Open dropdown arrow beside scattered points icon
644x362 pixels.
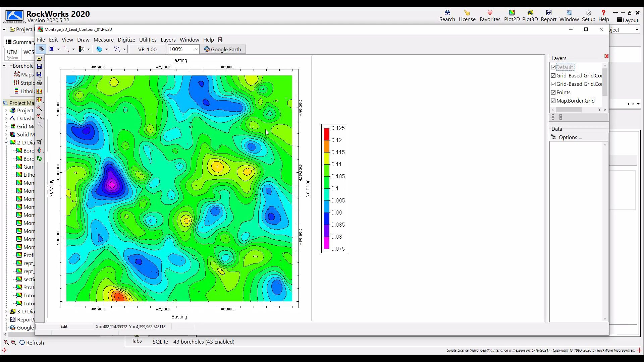(124, 49)
